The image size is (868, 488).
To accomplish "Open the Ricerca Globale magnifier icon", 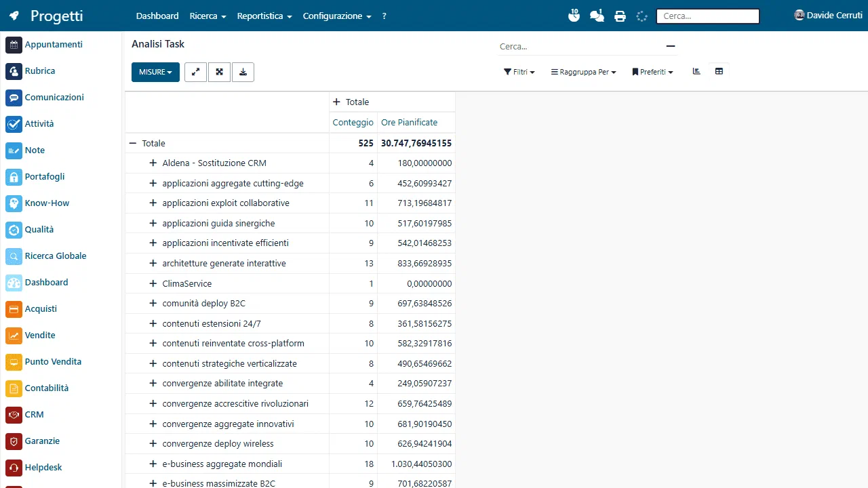I will pos(14,256).
